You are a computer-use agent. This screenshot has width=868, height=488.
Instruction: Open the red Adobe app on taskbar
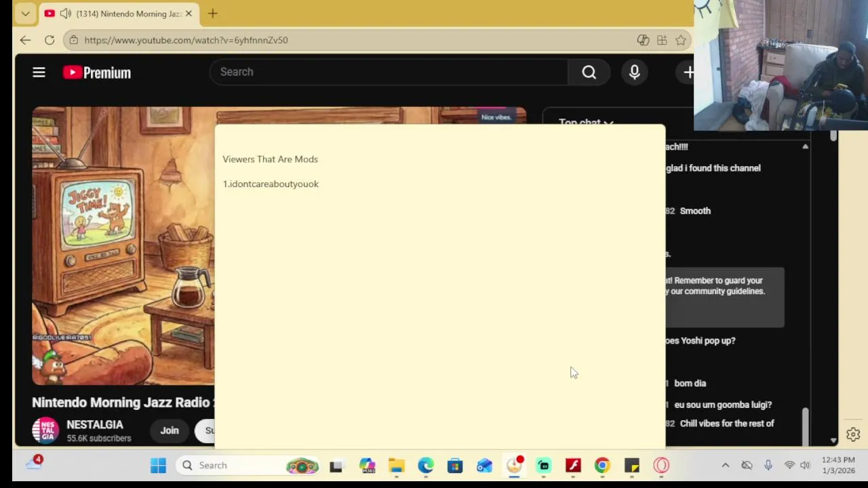573,466
